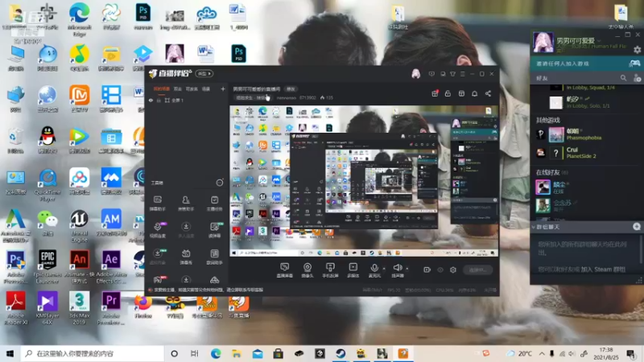
Task: Open the Windows Start menu
Action: click(x=10, y=353)
